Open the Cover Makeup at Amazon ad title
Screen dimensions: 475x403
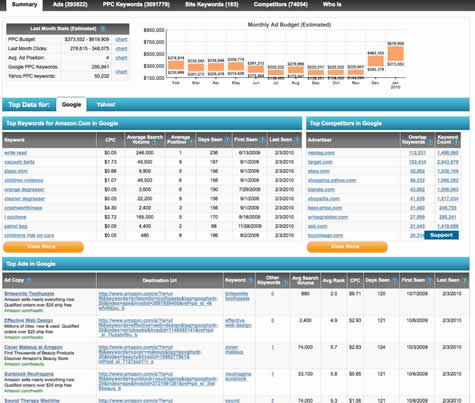[33, 347]
